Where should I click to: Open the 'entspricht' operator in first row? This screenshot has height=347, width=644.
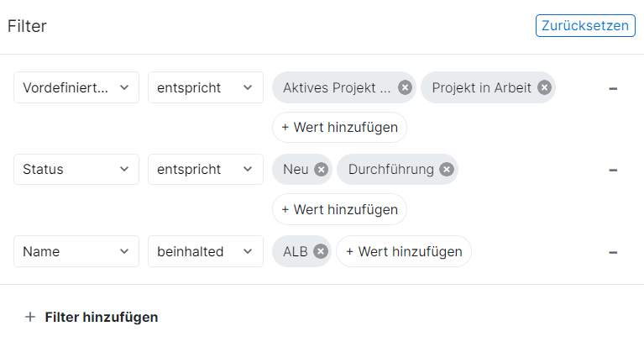[206, 87]
